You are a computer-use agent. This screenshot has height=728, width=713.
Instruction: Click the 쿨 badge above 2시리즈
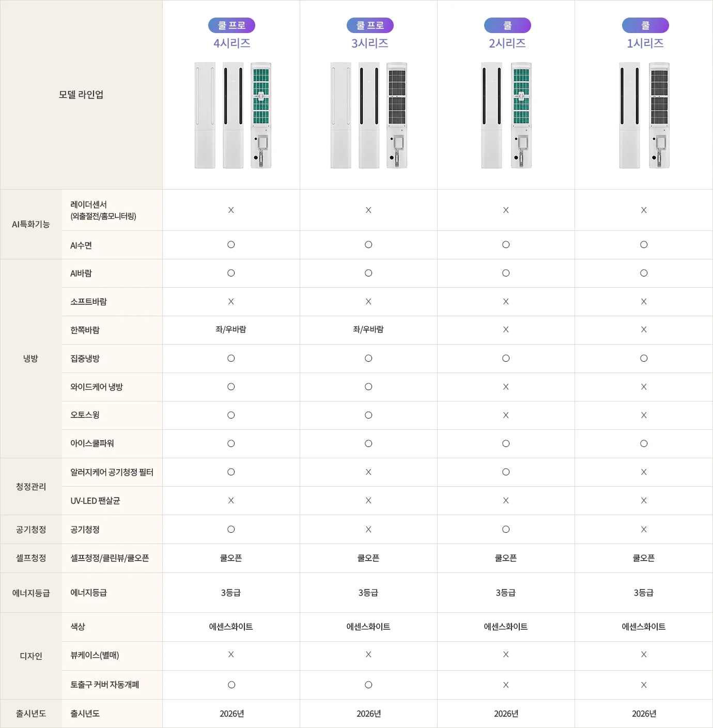507,25
